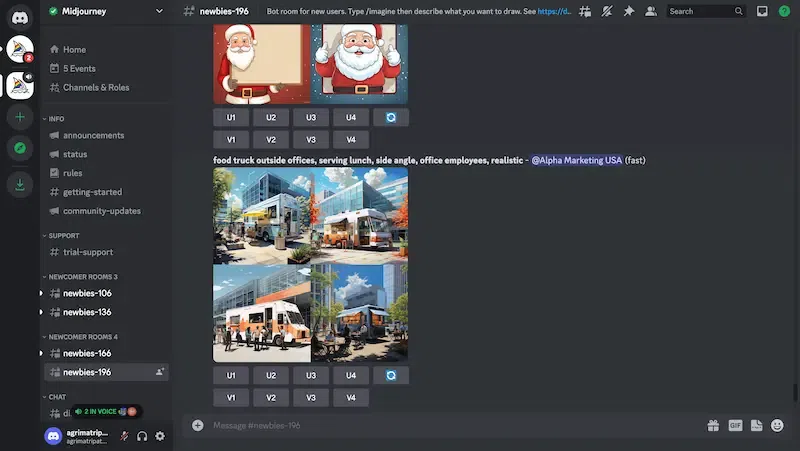Expand the Midjourney server dropdown menu
Image resolution: width=800 pixels, height=451 pixels.
[x=159, y=11]
